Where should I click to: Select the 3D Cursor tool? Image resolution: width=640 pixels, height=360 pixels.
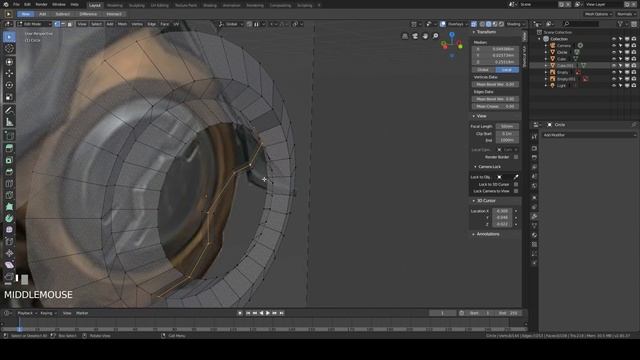tap(9, 49)
